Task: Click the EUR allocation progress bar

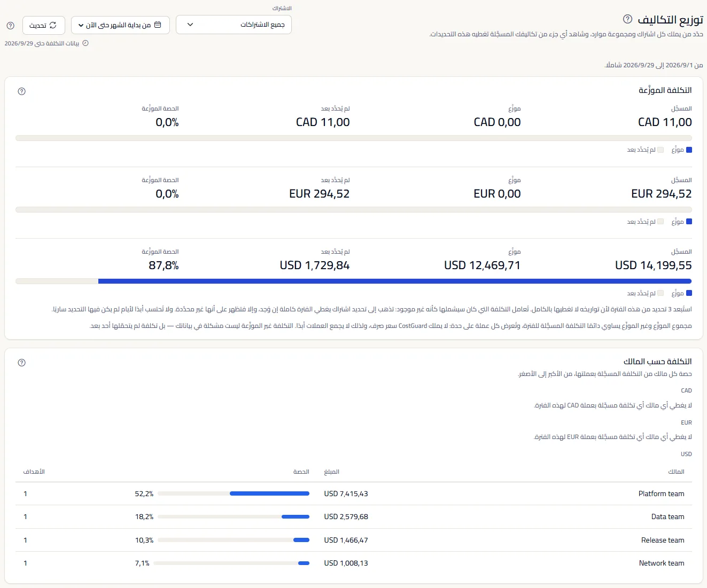Action: [354, 210]
